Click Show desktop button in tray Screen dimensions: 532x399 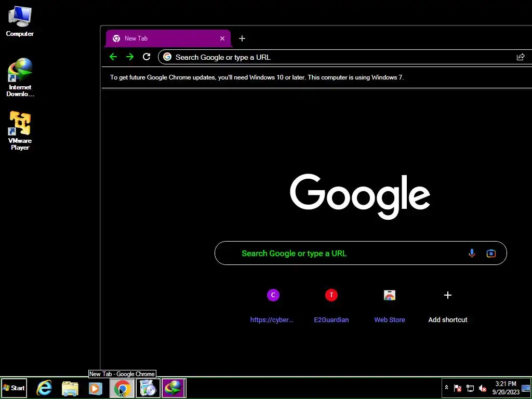tap(526, 388)
